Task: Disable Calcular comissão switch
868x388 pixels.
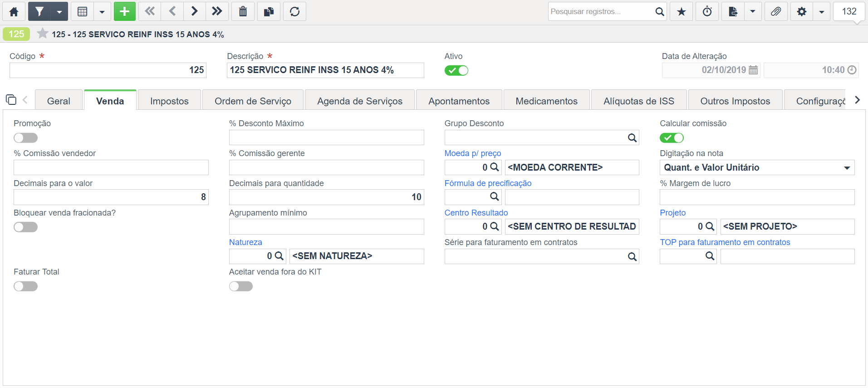Action: coord(672,138)
